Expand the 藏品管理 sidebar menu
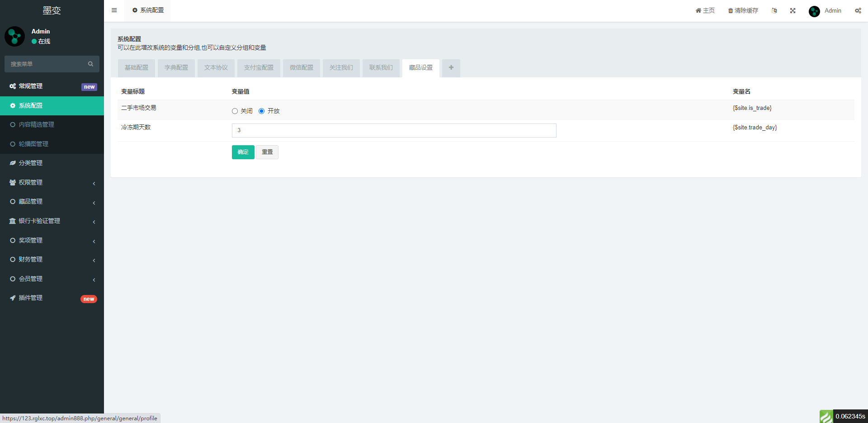868x423 pixels. [52, 202]
